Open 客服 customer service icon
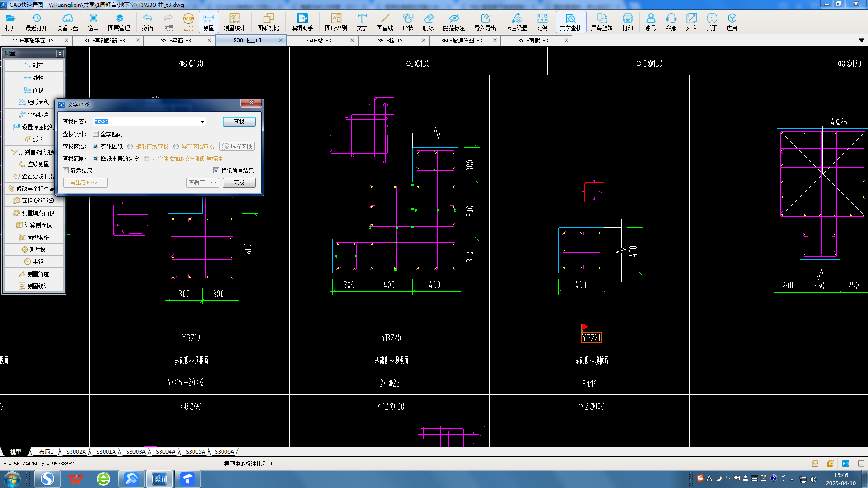The width and height of the screenshot is (868, 488). [x=671, y=22]
